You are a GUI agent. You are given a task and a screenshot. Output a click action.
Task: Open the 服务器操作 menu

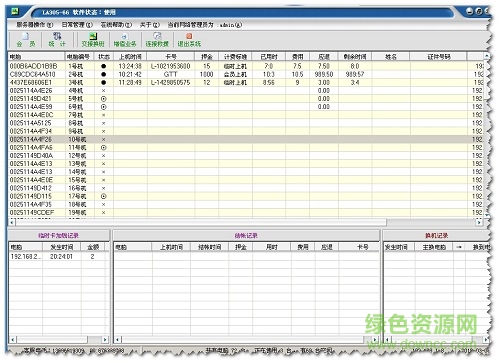[35, 25]
